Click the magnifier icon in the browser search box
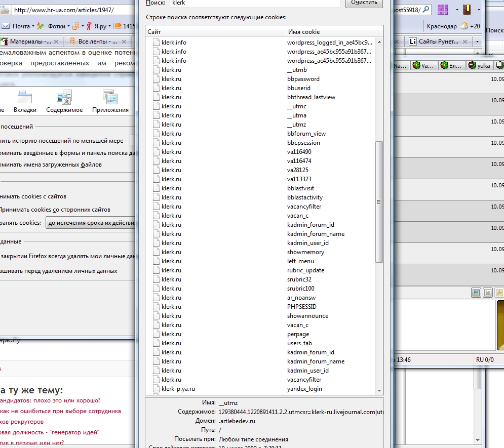The image size is (504, 448). (425, 9)
